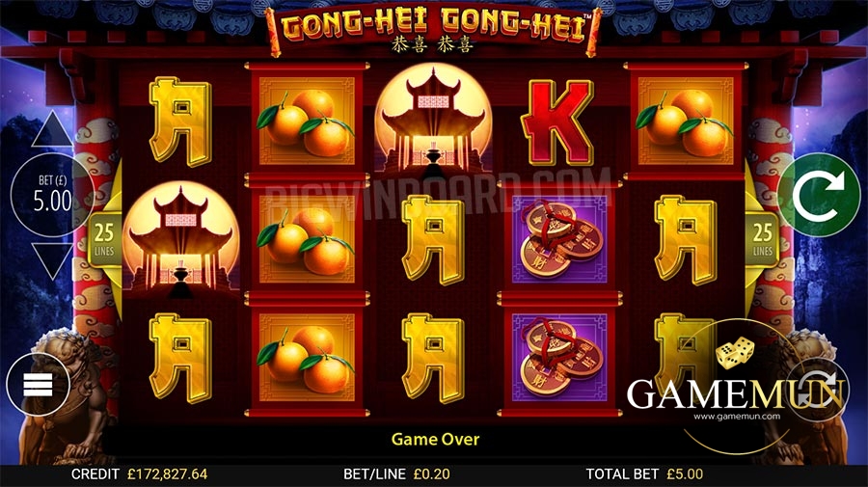868x487 pixels.
Task: Click the bottom-row coins symbol
Action: pos(559,358)
